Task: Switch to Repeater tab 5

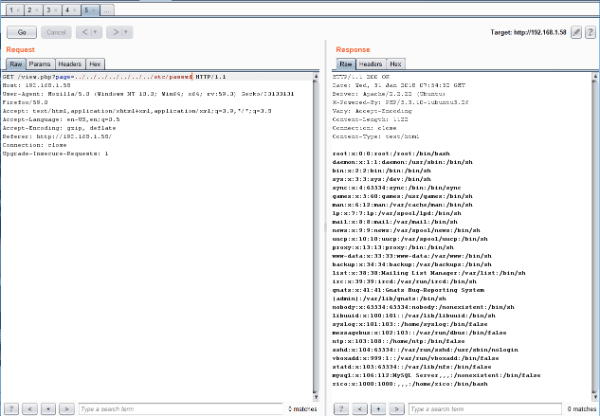Action: (85, 8)
